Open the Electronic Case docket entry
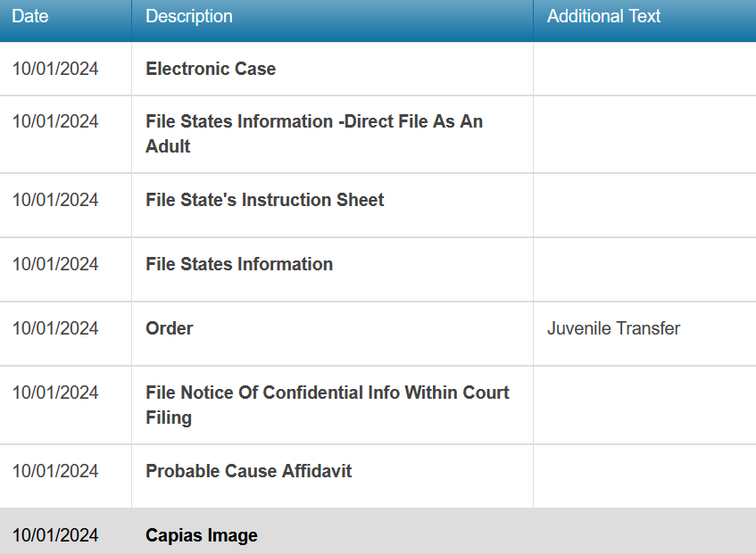756x554 pixels. (x=211, y=69)
